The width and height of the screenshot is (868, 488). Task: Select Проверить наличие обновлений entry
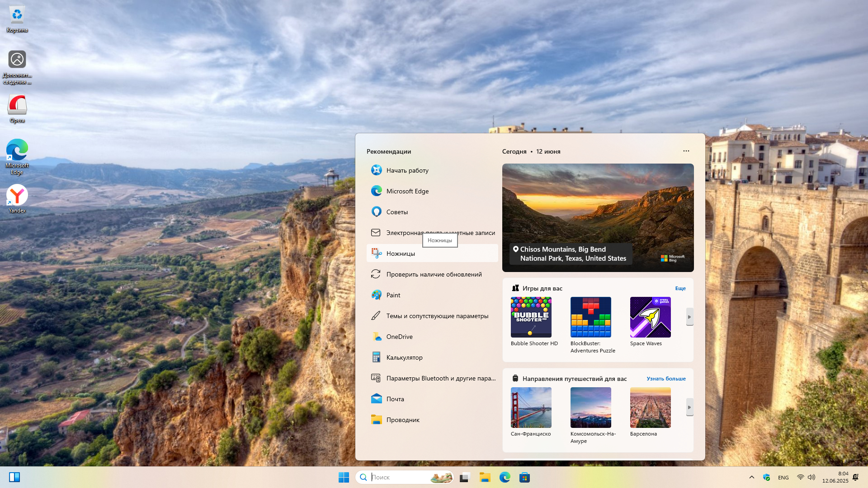coord(434,274)
